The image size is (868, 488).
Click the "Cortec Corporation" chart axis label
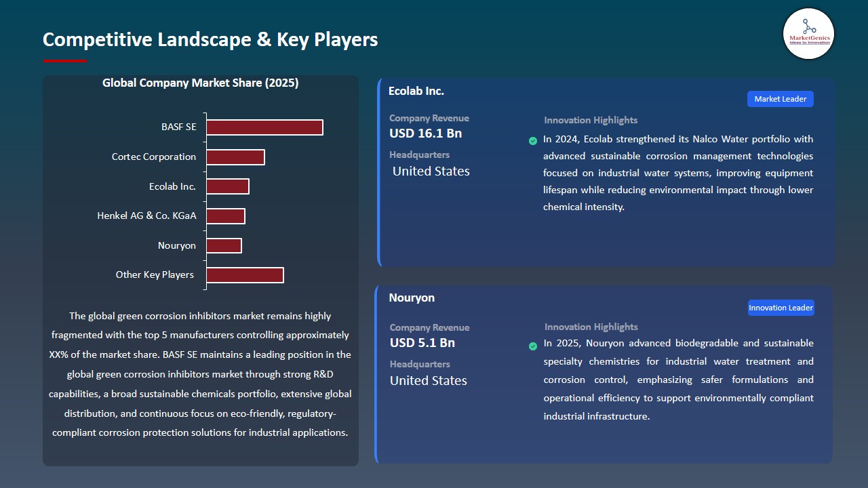(x=154, y=157)
